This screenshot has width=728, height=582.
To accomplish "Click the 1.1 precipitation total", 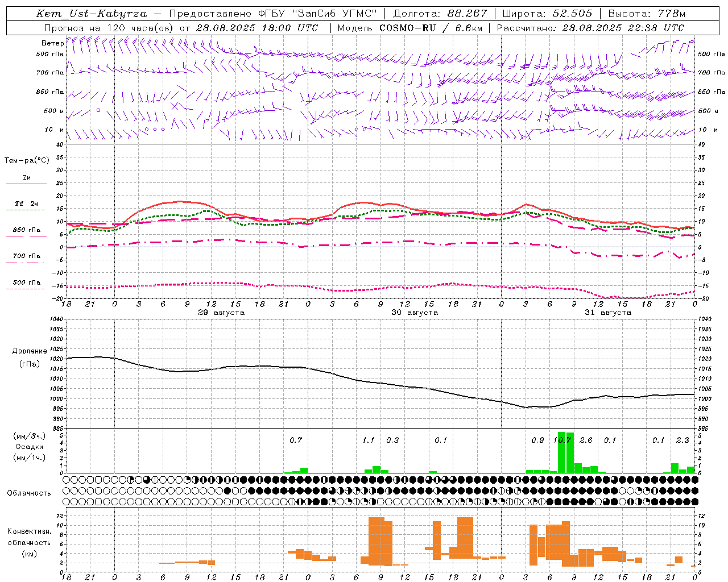I will [x=369, y=440].
